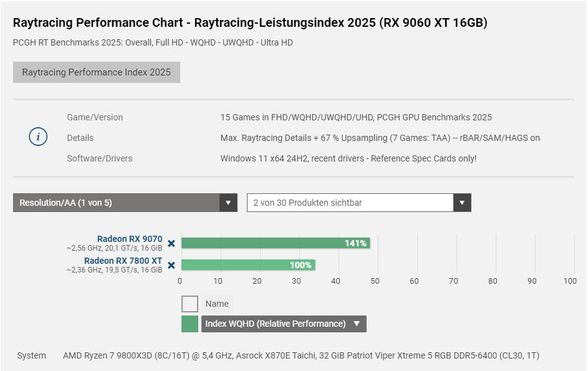Image resolution: width=588 pixels, height=371 pixels.
Task: Open Index WQHD Relative Performance dropdown
Action: click(x=357, y=324)
